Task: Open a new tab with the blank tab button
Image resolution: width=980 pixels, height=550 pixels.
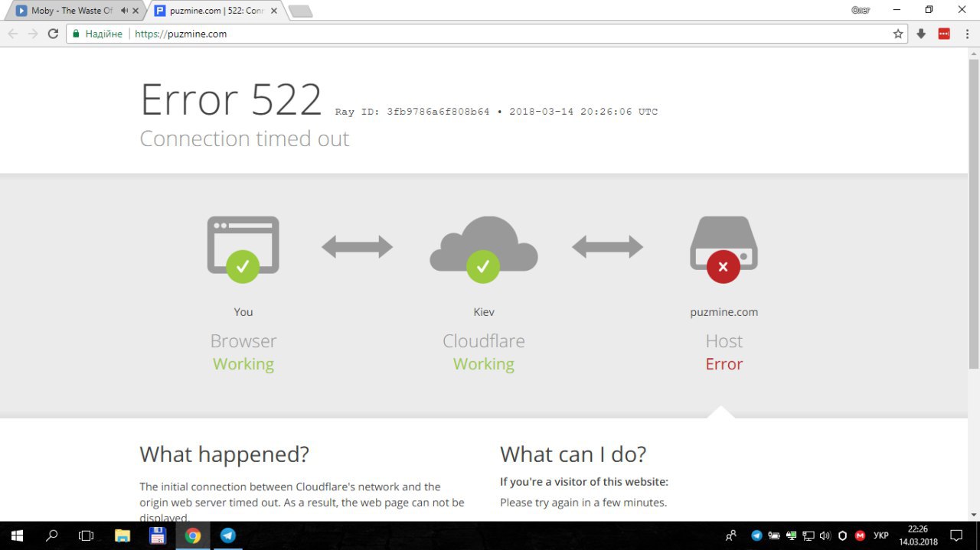Action: coord(300,11)
